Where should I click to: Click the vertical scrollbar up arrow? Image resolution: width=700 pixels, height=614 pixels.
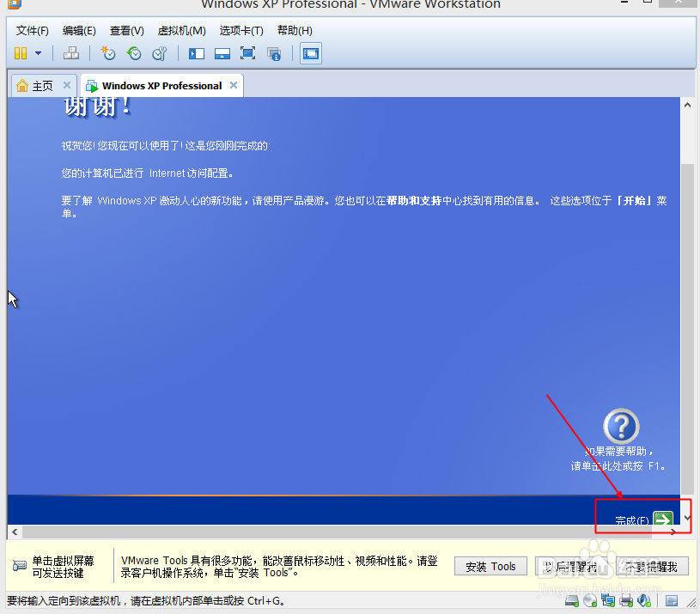687,106
